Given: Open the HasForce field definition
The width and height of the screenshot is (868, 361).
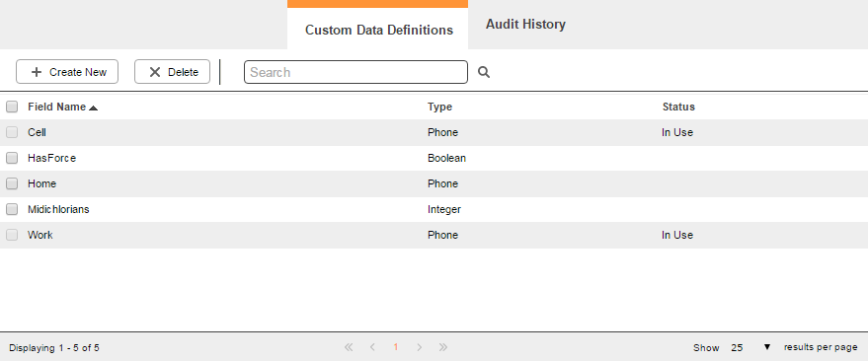Looking at the screenshot, I should coord(51,158).
